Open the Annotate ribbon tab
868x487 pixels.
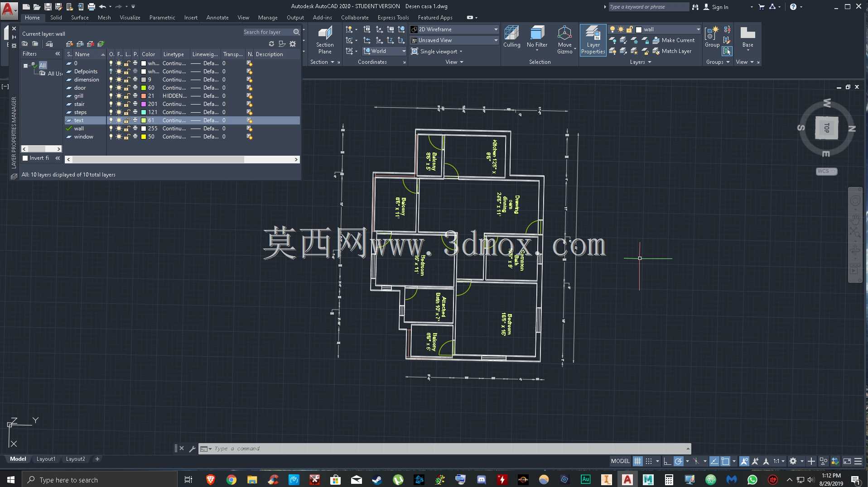tap(217, 18)
